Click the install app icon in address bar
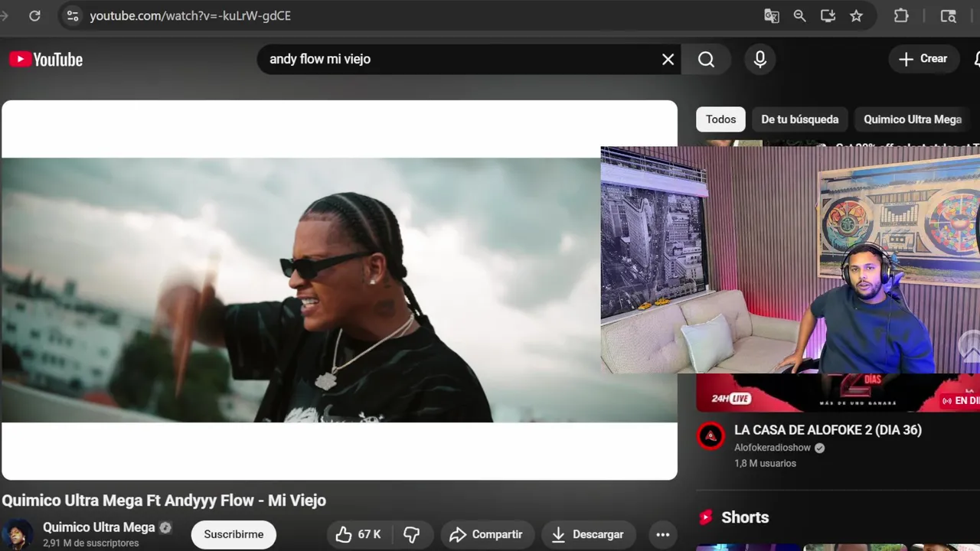The image size is (980, 551). click(828, 15)
